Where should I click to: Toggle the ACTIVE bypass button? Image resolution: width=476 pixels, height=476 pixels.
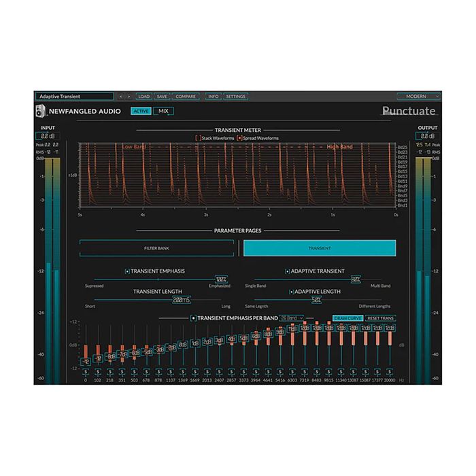[x=141, y=111]
